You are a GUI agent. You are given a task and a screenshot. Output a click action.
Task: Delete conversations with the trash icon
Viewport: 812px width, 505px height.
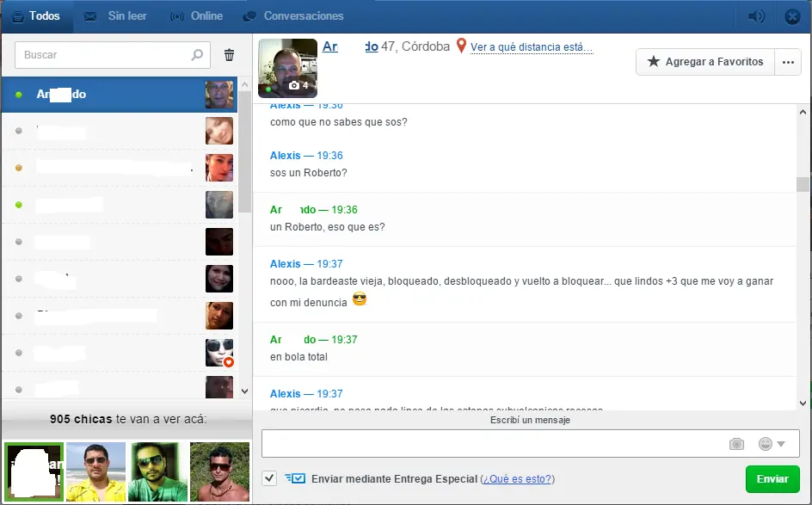[x=229, y=55]
